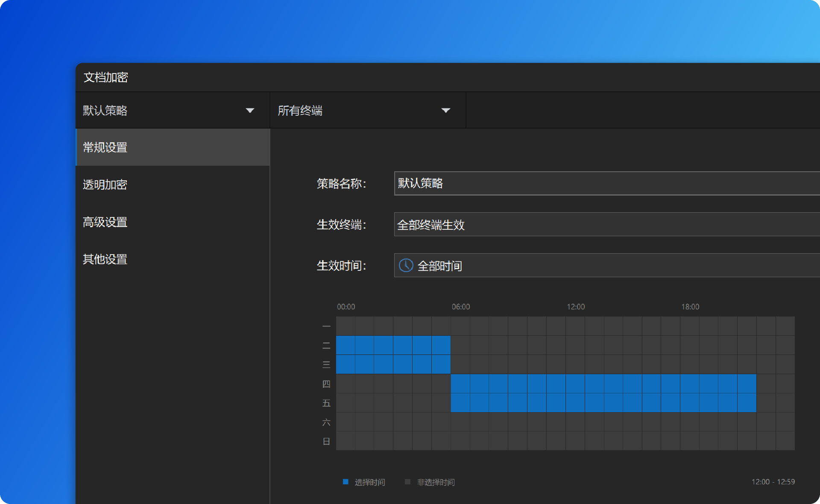Click the 文档加密 window title
Viewport: 820px width, 504px height.
[x=105, y=77]
